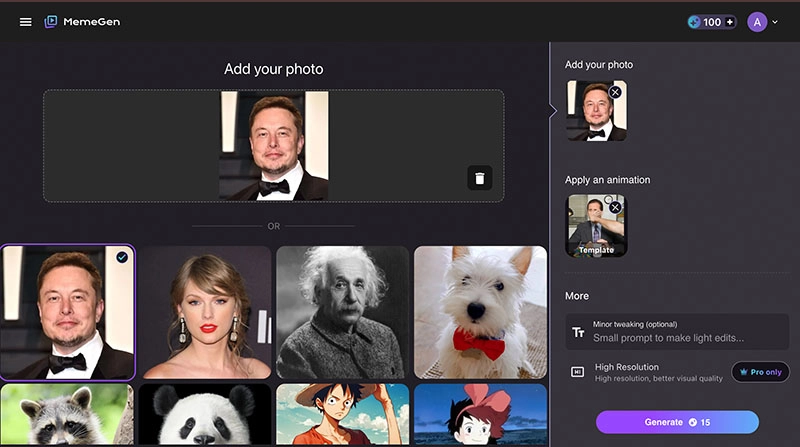This screenshot has height=447, width=800.
Task: Click the Minor tweaking prompt field
Action: coord(677,332)
